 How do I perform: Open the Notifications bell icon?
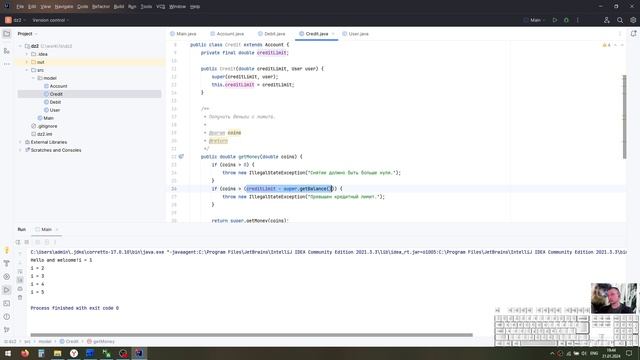633,34
